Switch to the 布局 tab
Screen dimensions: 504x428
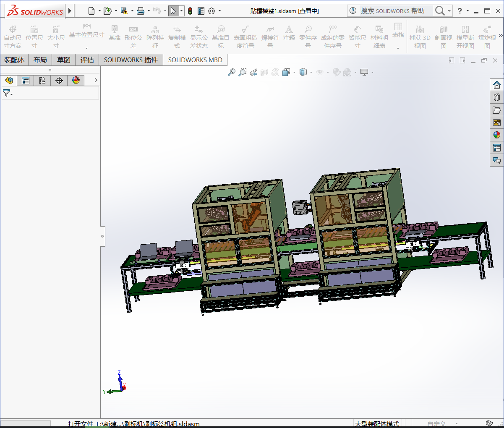40,60
